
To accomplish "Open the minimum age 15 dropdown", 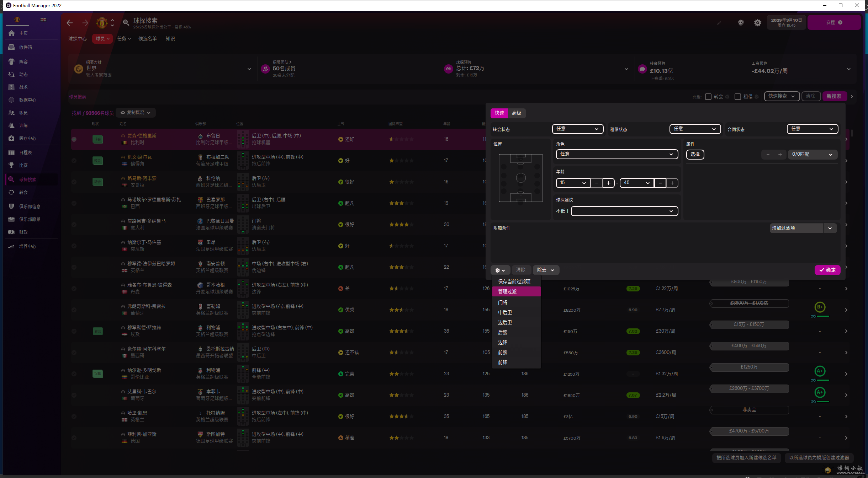I will [x=573, y=183].
